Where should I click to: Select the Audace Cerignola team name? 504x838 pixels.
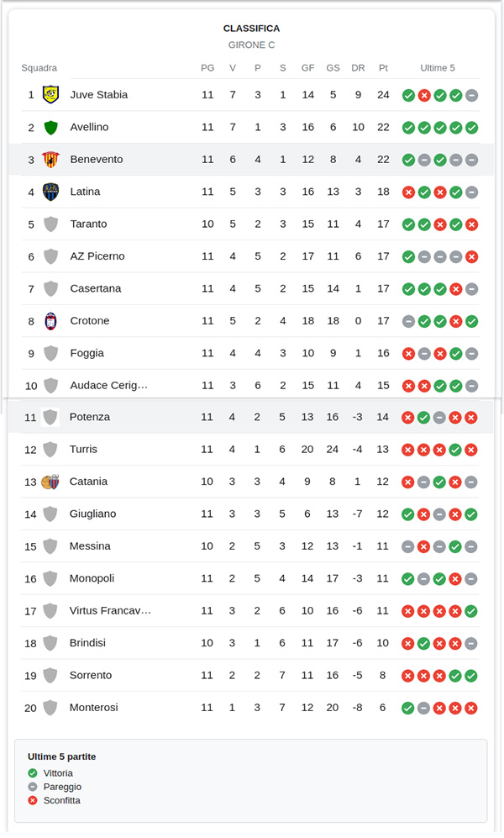(108, 385)
